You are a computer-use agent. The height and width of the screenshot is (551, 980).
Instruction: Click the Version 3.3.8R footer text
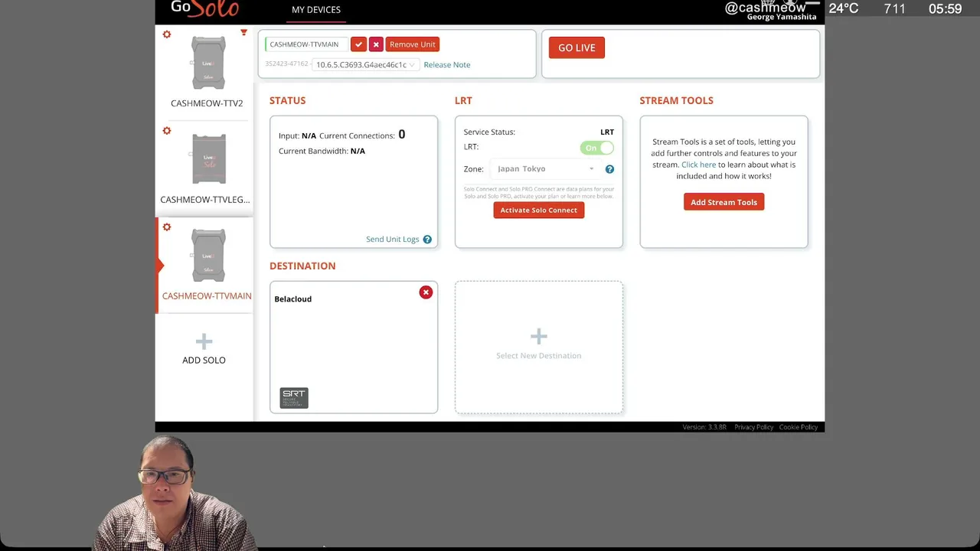(704, 427)
